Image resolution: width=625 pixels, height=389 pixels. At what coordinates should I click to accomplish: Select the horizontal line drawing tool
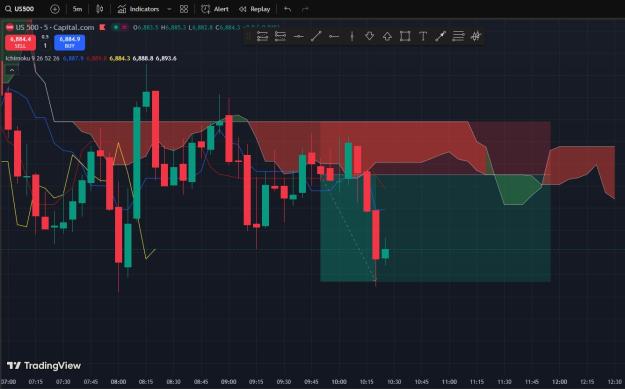(298, 36)
